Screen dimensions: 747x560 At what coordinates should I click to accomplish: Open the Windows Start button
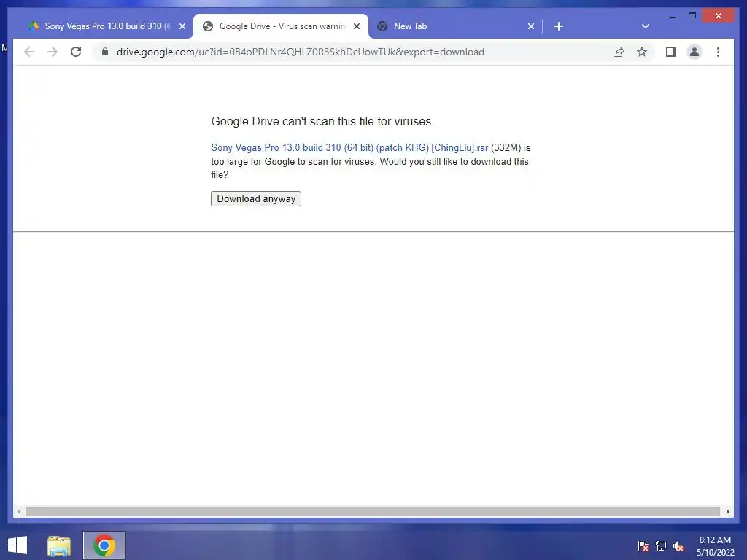[18, 545]
